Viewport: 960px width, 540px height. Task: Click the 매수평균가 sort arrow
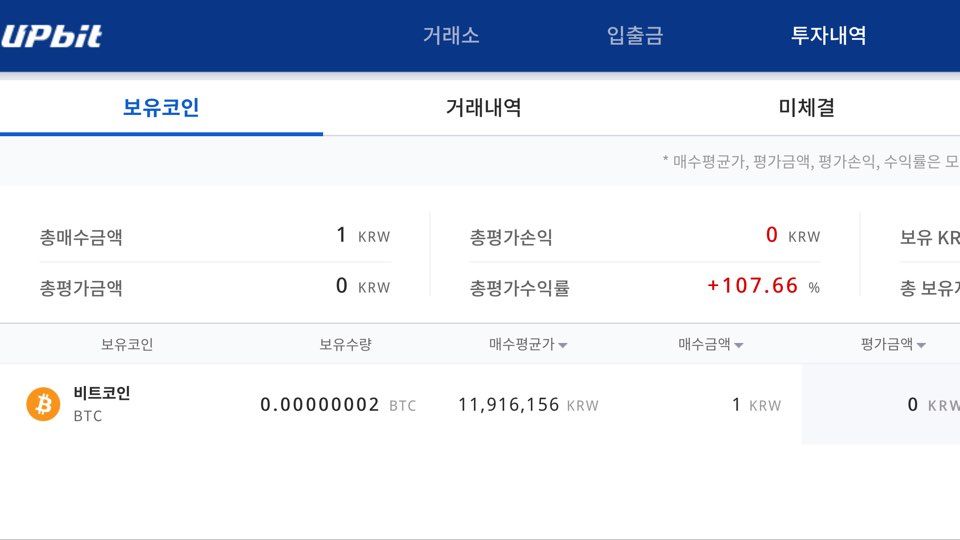coord(563,346)
